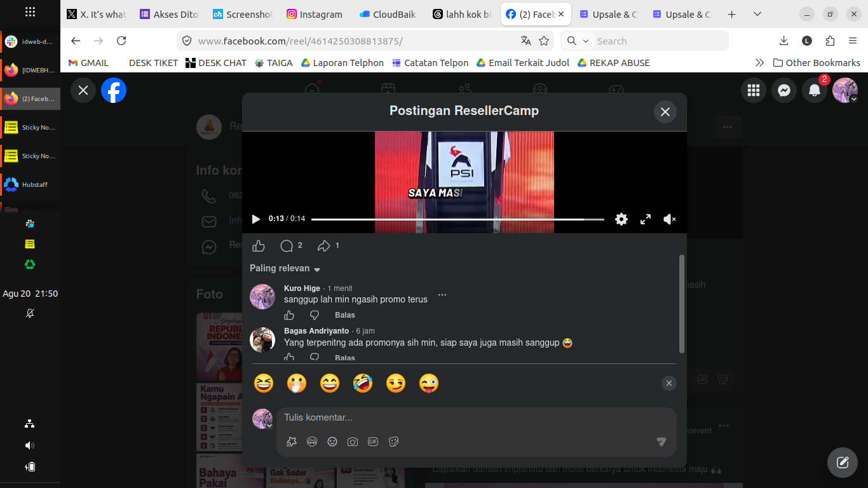
Task: Like the ResellerCamp post with thumbs-up
Action: [x=259, y=246]
